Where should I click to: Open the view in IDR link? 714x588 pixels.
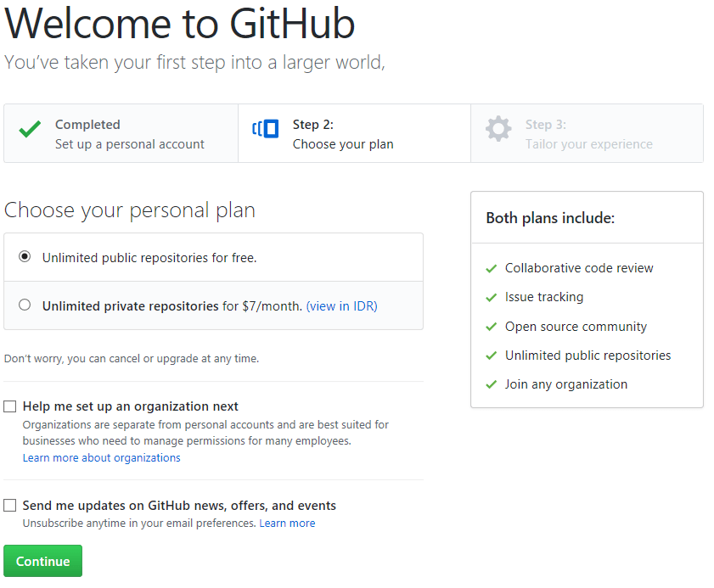[x=340, y=305]
